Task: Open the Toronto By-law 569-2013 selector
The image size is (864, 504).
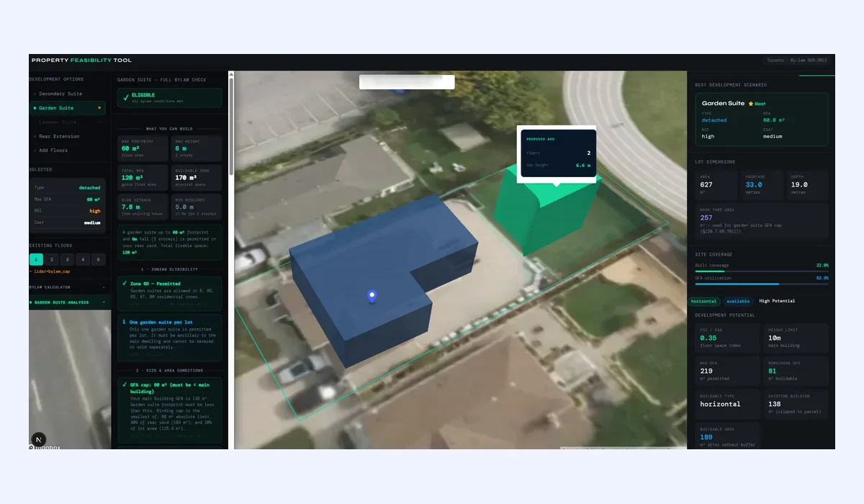Action: pos(798,61)
